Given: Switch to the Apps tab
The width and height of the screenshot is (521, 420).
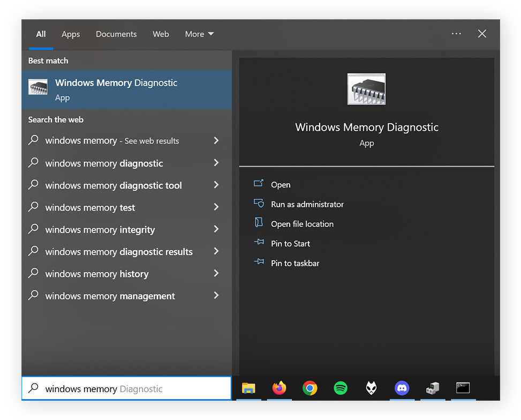Looking at the screenshot, I should [x=70, y=34].
